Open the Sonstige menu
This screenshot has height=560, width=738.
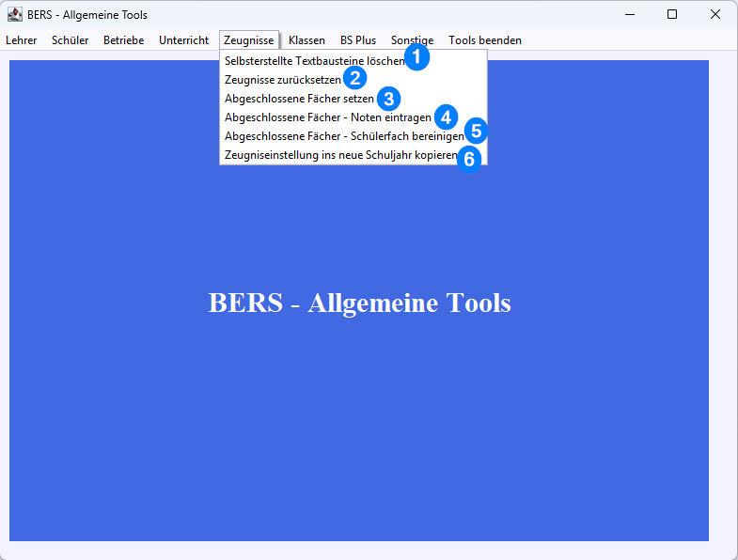click(412, 40)
